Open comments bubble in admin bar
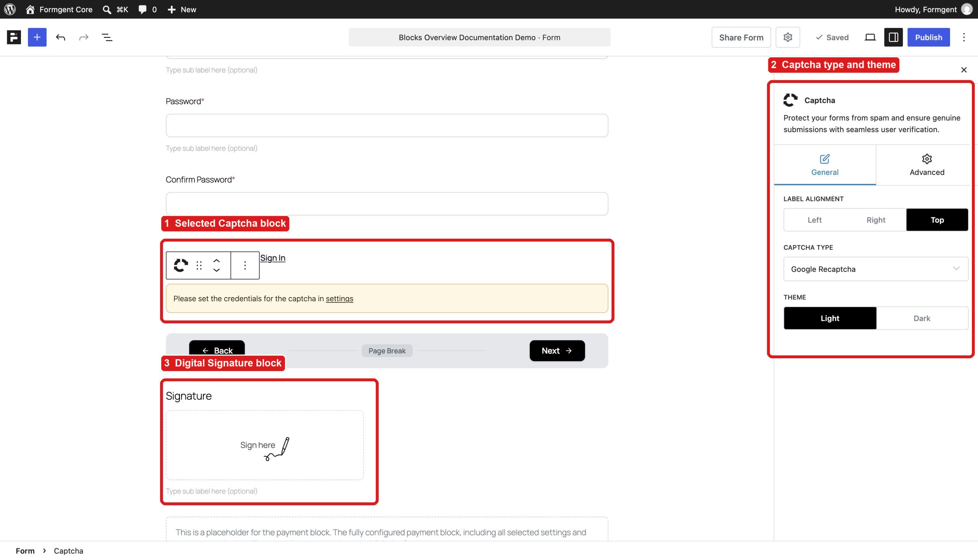The height and width of the screenshot is (560, 978). click(x=147, y=9)
